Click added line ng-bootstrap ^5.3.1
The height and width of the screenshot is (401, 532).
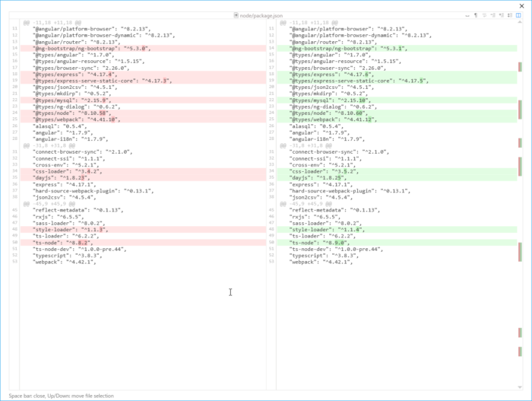tap(397, 48)
